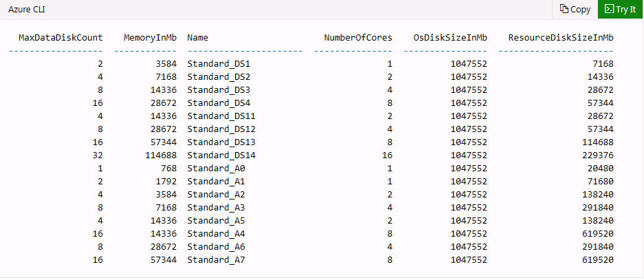Viewport: 644px width, 280px height.
Task: Click the MaxDataDiskCount column header
Action: (x=60, y=37)
